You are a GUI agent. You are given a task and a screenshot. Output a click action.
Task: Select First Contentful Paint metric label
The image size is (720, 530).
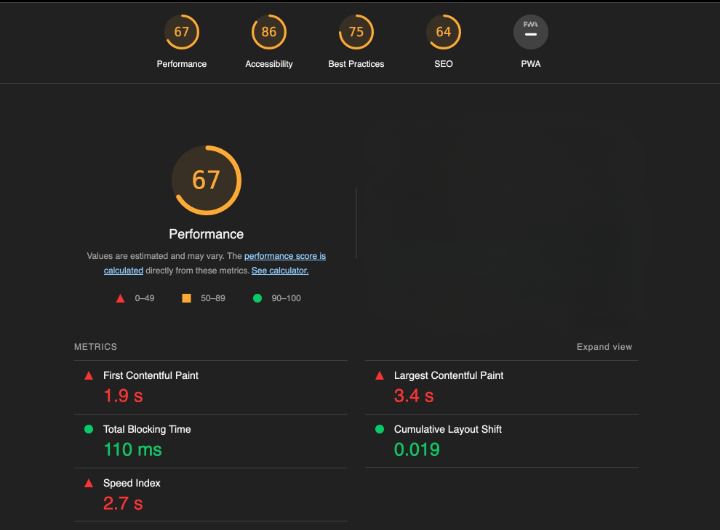[x=151, y=375]
